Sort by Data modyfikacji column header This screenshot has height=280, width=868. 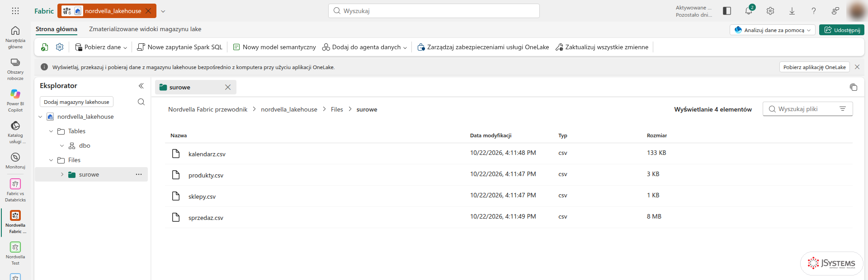coord(491,135)
